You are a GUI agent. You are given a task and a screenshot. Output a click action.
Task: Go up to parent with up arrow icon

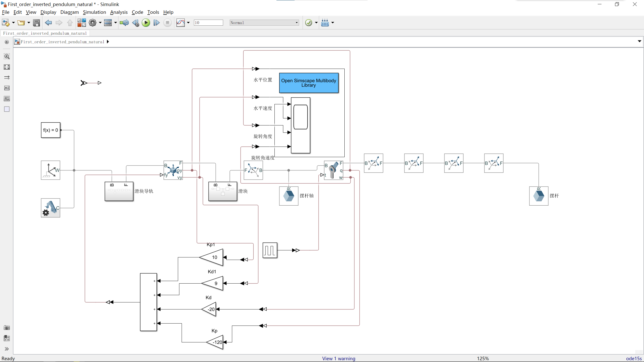point(70,23)
